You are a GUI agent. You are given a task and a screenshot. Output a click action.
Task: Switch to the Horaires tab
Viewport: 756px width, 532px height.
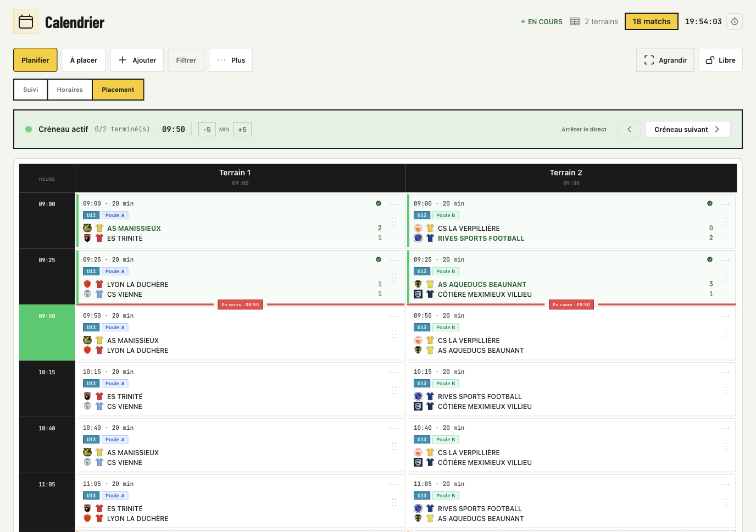click(x=70, y=90)
